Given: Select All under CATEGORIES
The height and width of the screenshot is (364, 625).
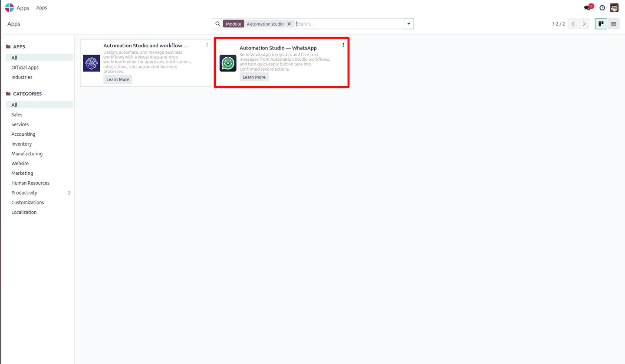Looking at the screenshot, I should 39,105.
